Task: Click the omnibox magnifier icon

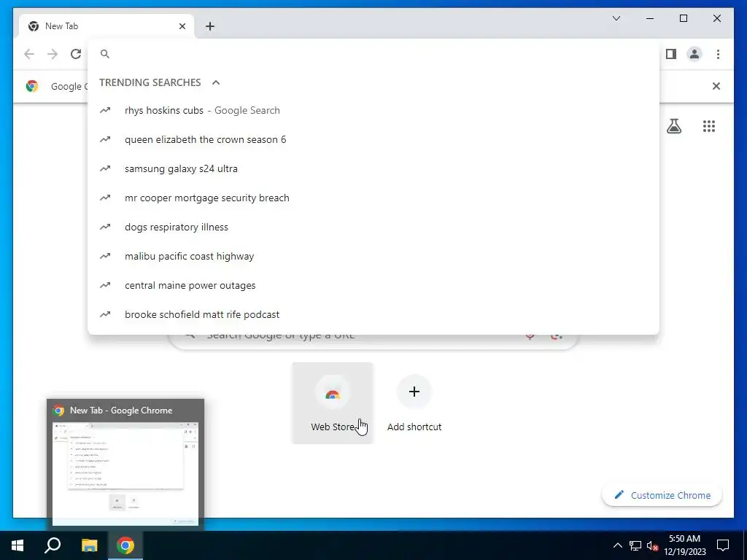Action: click(105, 54)
